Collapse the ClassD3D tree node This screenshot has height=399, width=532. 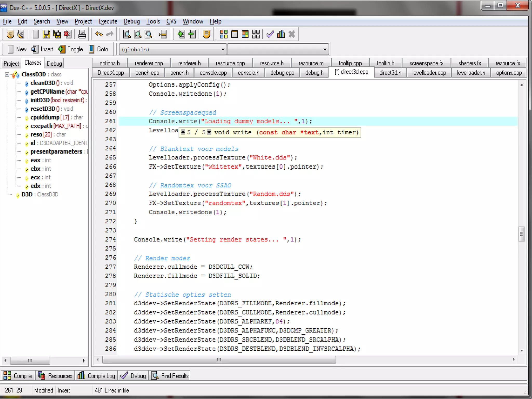coord(7,75)
